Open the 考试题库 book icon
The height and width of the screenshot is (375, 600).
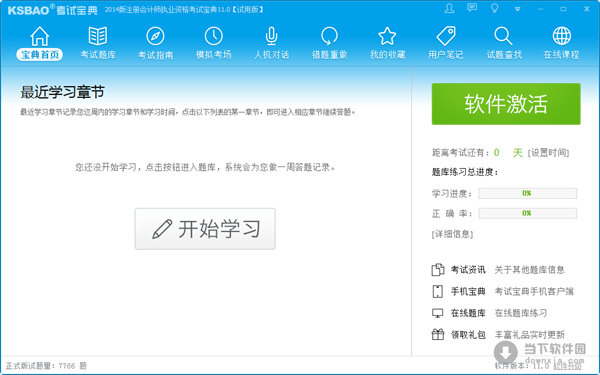[98, 36]
